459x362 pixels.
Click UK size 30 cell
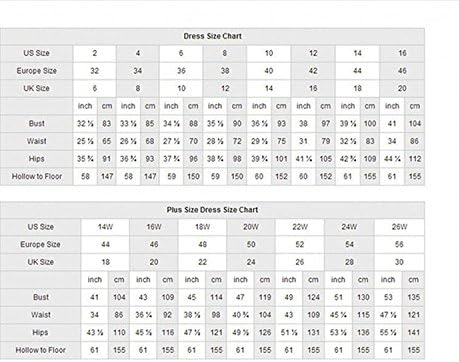(x=399, y=262)
